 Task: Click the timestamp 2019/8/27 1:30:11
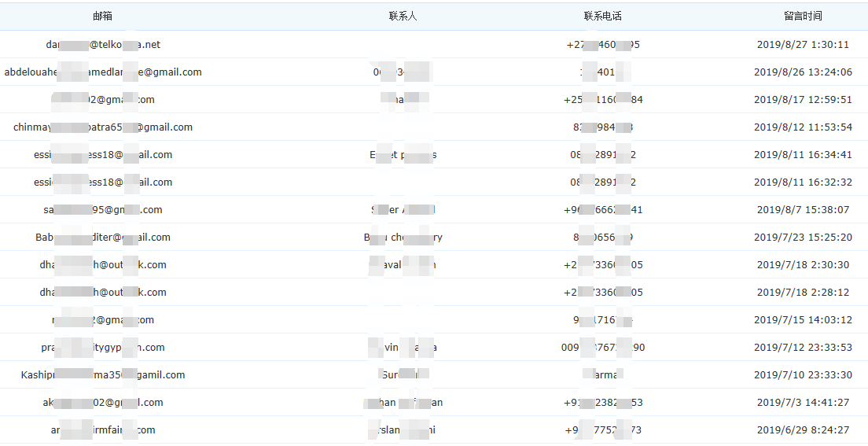[x=803, y=45]
